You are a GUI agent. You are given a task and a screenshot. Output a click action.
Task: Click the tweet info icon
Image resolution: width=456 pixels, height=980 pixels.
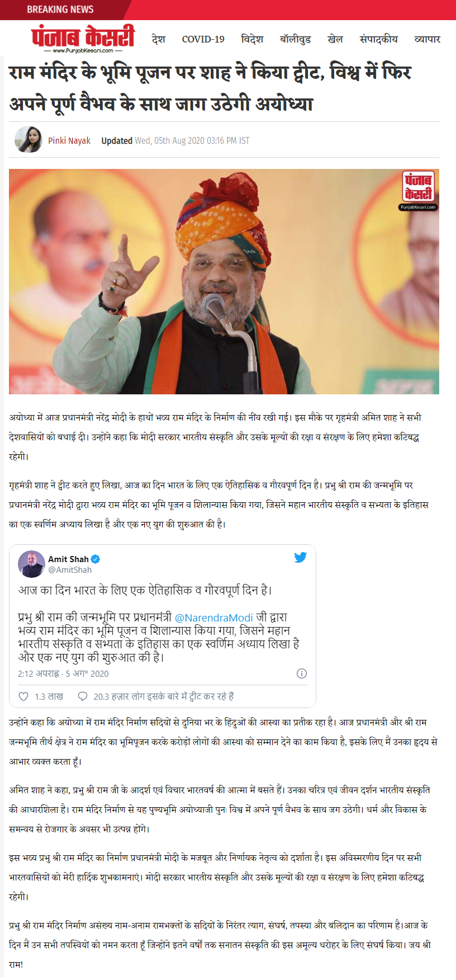(x=302, y=673)
